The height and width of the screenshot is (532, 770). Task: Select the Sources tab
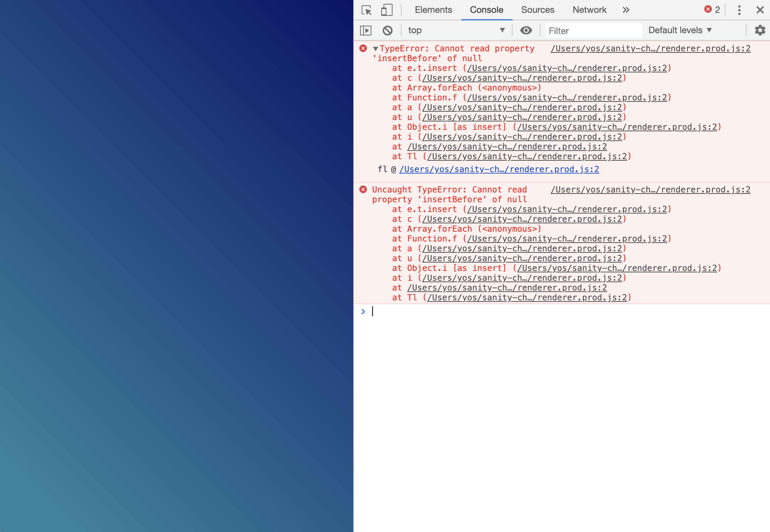tap(537, 10)
